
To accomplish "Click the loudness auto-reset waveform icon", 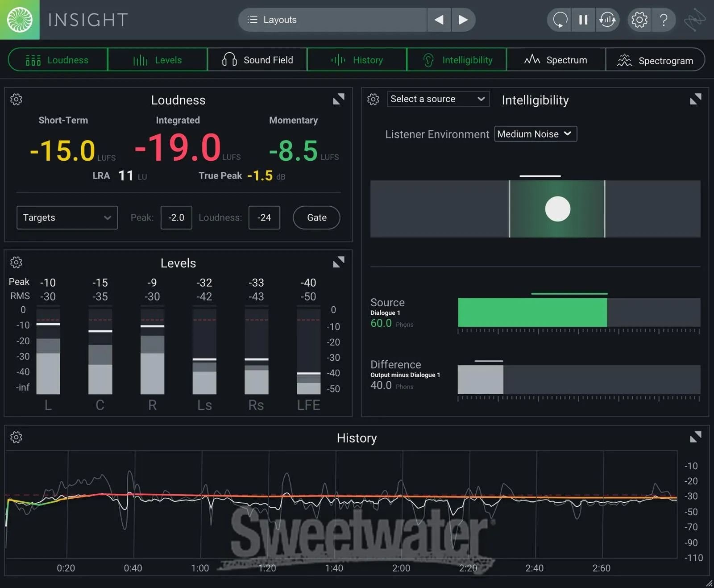I will [607, 20].
